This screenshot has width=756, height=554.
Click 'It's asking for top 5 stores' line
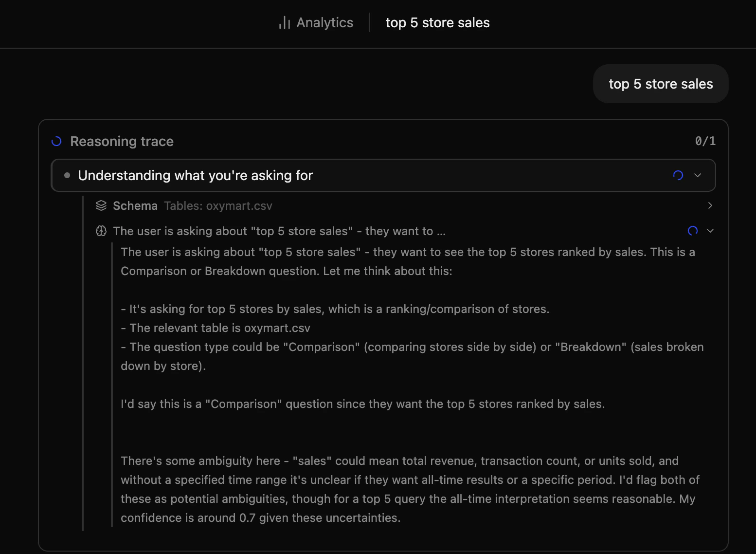(x=335, y=309)
